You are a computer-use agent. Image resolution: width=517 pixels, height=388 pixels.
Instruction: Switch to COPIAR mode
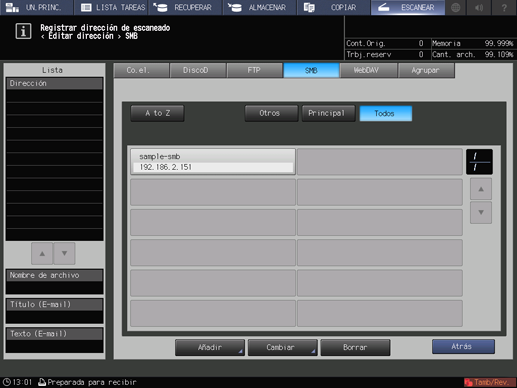(x=334, y=7)
